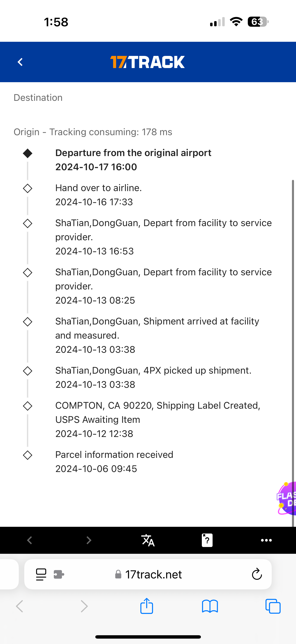Viewport: 296px width, 644px height.
Task: Tap the Safari share icon
Action: pyautogui.click(x=146, y=606)
